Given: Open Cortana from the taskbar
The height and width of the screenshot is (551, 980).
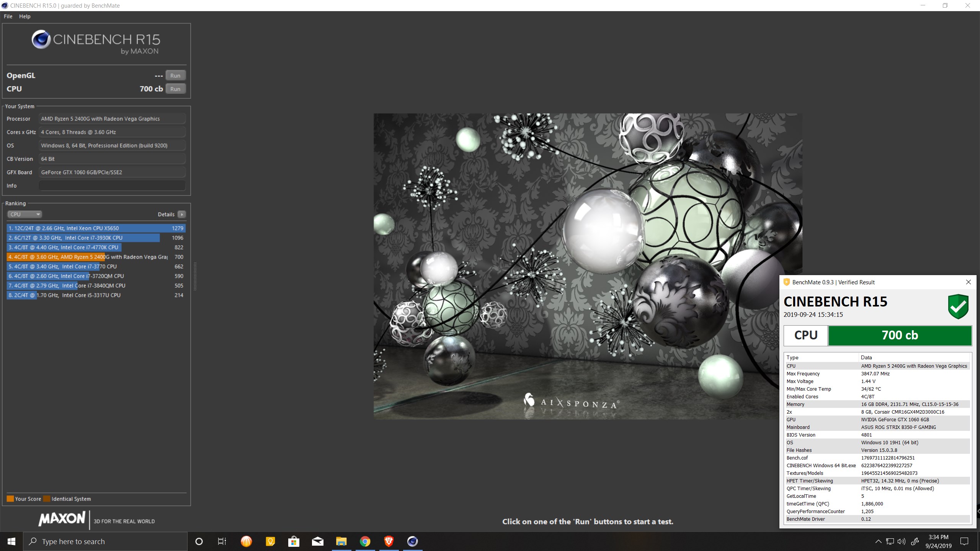Looking at the screenshot, I should 199,541.
